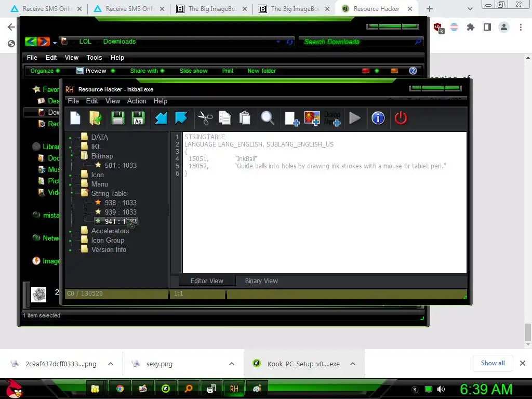Compile script with the play arrow icon
This screenshot has height=399, width=532.
pyautogui.click(x=355, y=118)
